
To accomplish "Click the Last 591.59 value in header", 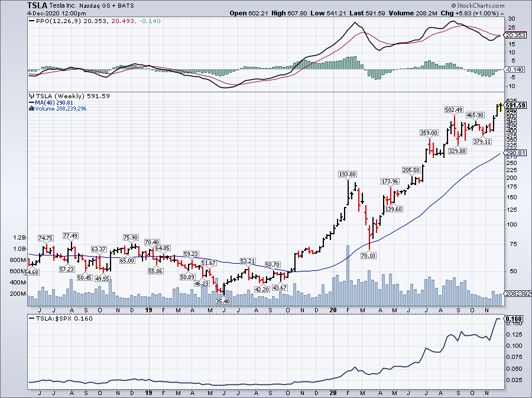I will [367, 13].
